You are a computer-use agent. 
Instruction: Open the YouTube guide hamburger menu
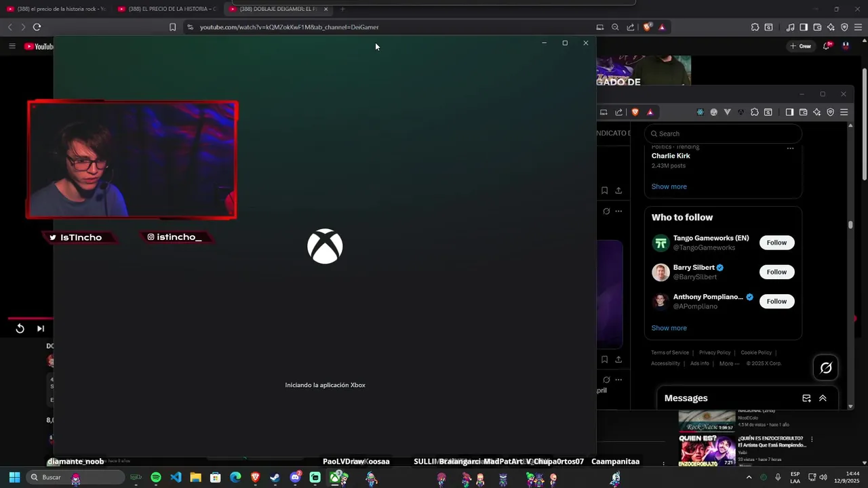[12, 46]
